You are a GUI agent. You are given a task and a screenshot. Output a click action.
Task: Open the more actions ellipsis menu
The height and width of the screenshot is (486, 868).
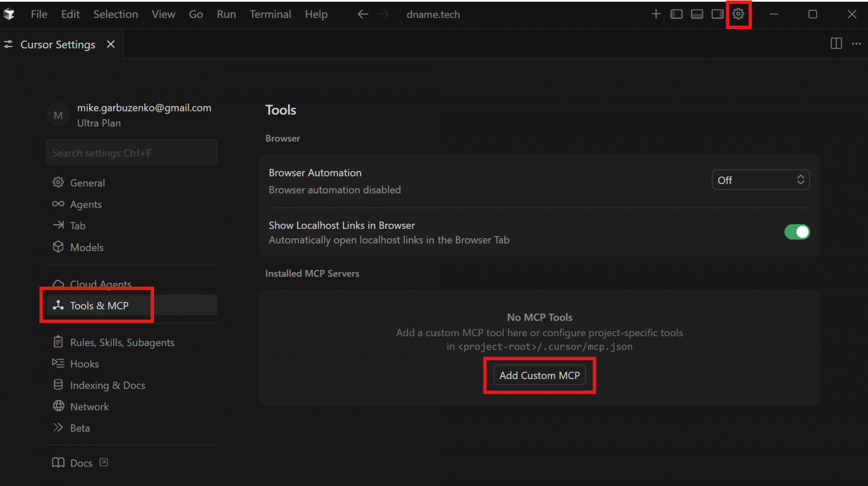856,43
